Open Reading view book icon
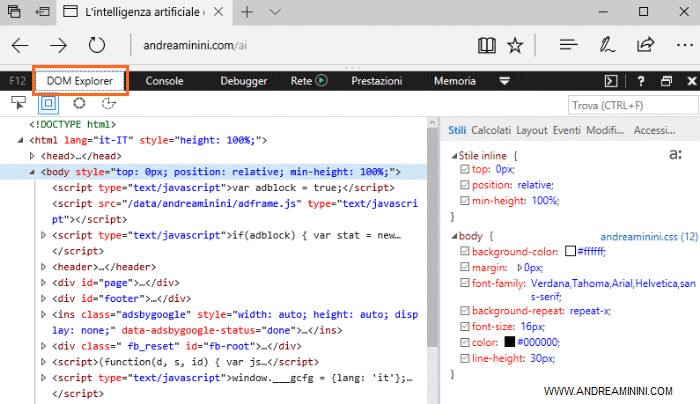Viewport: 700px width, 404px height. [487, 45]
